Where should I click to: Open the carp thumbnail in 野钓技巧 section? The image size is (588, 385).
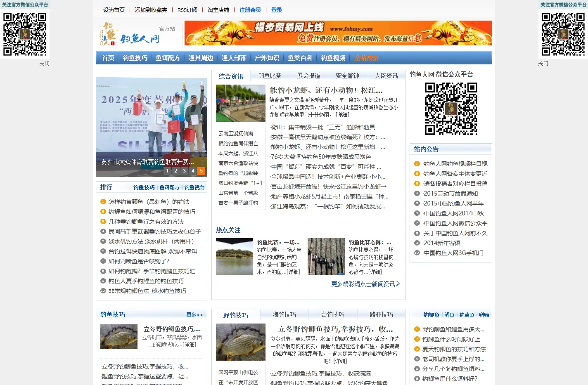(x=241, y=342)
